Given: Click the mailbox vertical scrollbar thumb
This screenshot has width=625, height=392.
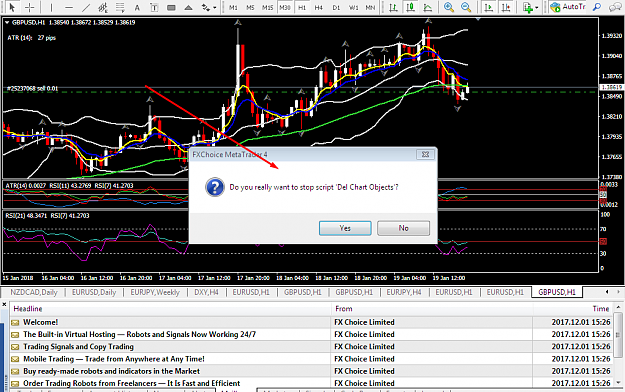Looking at the screenshot, I should point(618,335).
